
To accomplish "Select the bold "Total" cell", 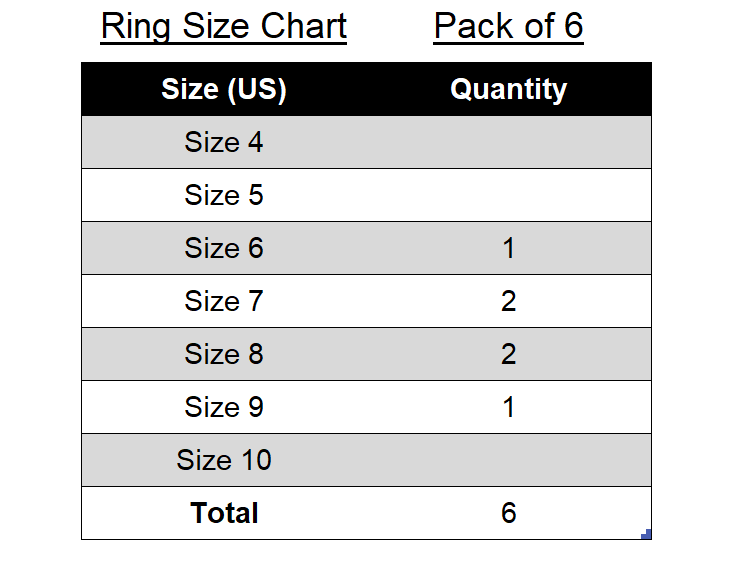I will [x=224, y=513].
